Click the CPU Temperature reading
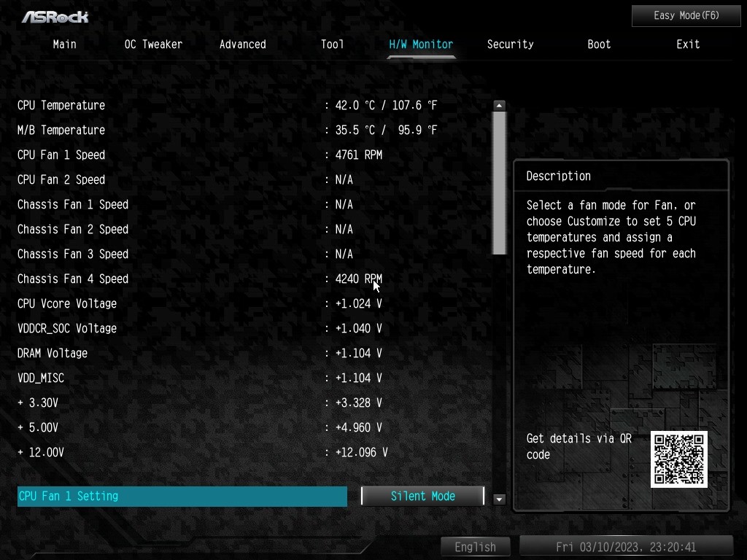 386,105
